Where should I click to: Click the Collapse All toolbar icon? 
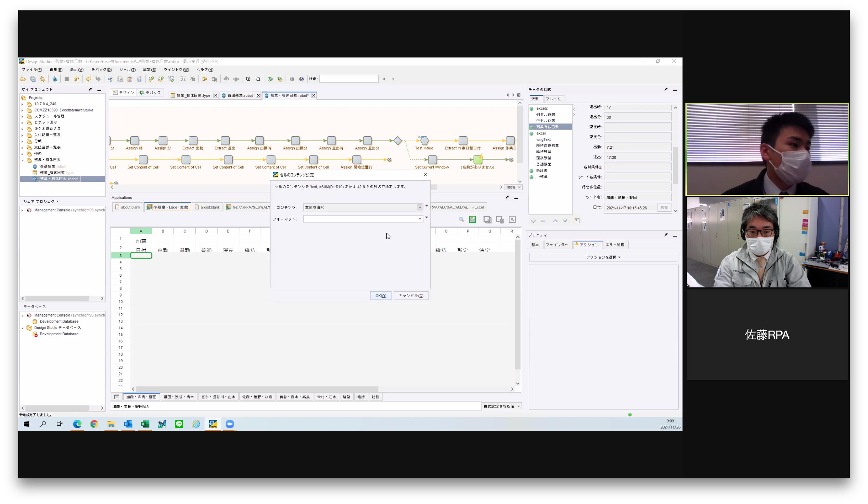[x=258, y=79]
